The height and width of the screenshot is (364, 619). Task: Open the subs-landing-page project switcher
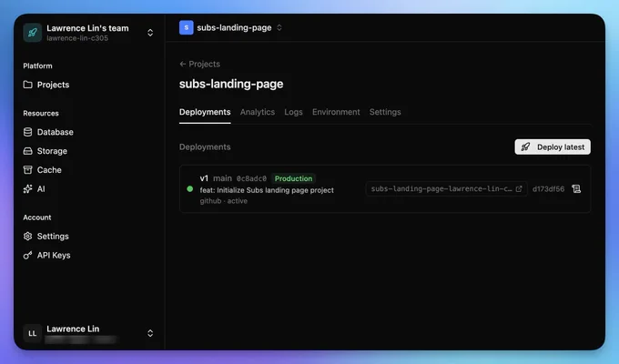point(279,27)
